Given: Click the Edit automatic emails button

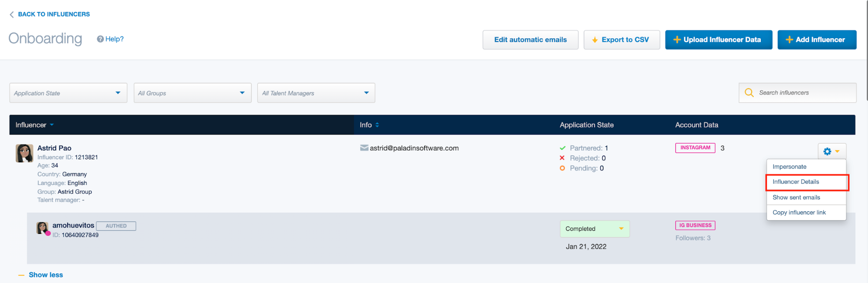Looking at the screenshot, I should (x=530, y=39).
